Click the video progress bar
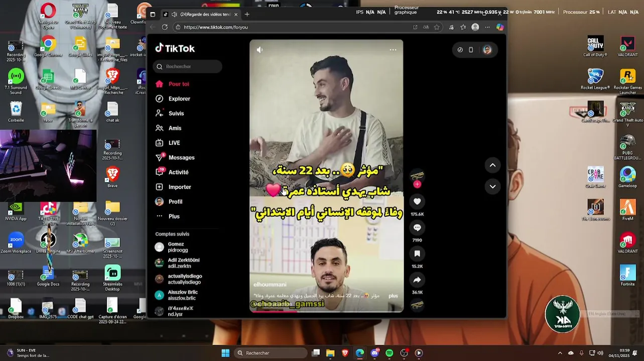Image resolution: width=644 pixels, height=361 pixels. [326, 311]
